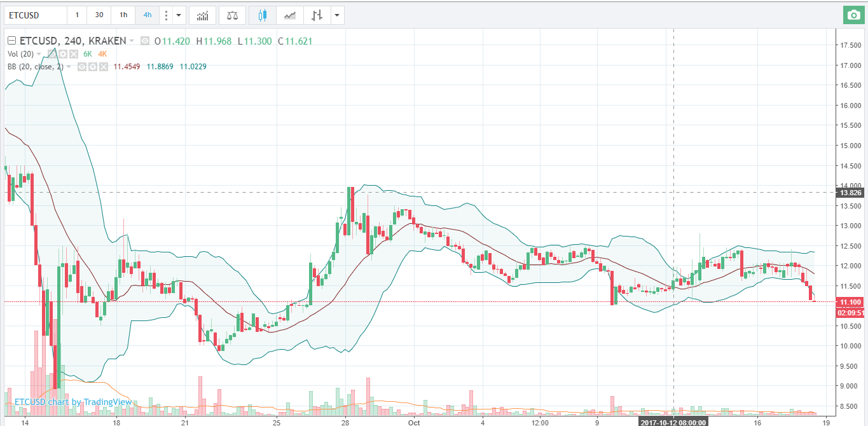868x426 pixels.
Task: Select the Bars chart style
Action: coord(316,15)
